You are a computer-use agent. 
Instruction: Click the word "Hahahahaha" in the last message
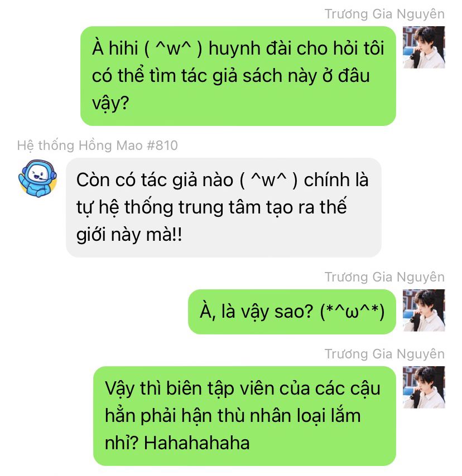(x=196, y=443)
